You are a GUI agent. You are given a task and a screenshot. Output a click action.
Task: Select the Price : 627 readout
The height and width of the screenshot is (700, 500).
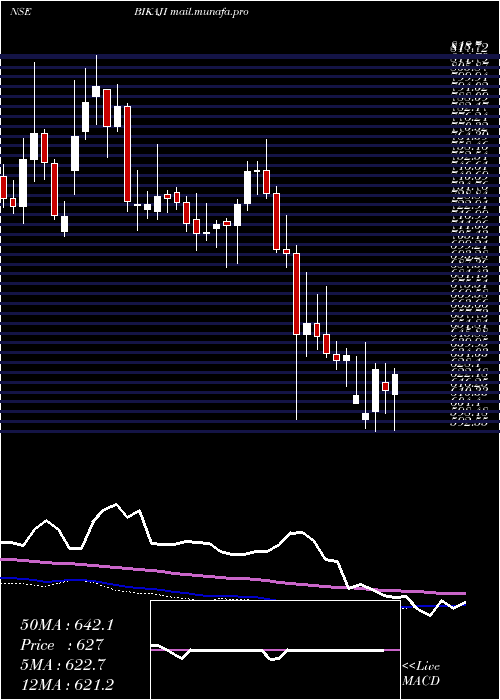click(x=62, y=645)
